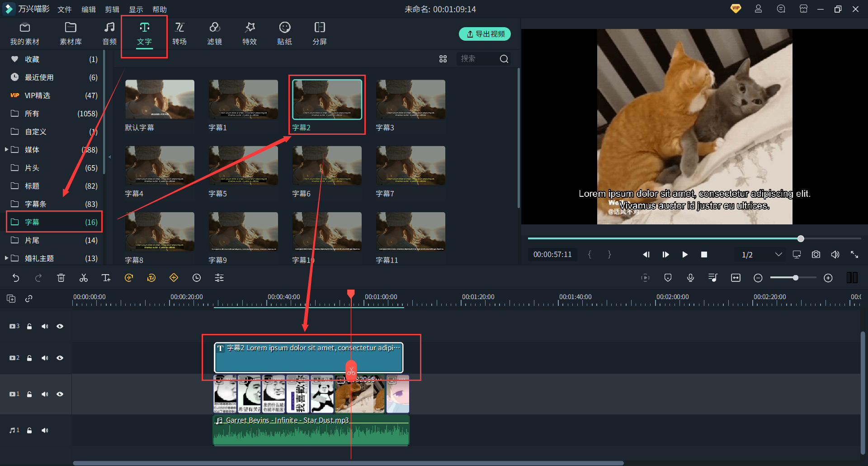The width and height of the screenshot is (868, 466).
Task: Click the split scissors icon in timeline toolbar
Action: click(84, 278)
